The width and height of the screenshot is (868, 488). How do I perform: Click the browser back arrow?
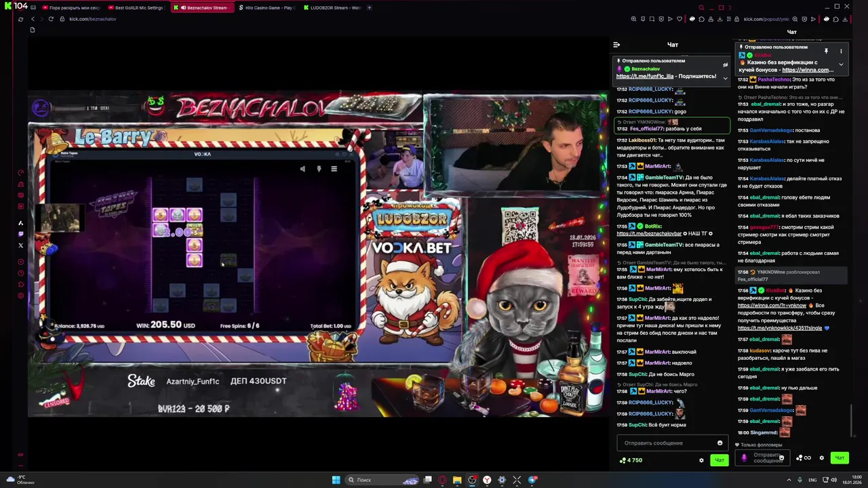pos(32,19)
